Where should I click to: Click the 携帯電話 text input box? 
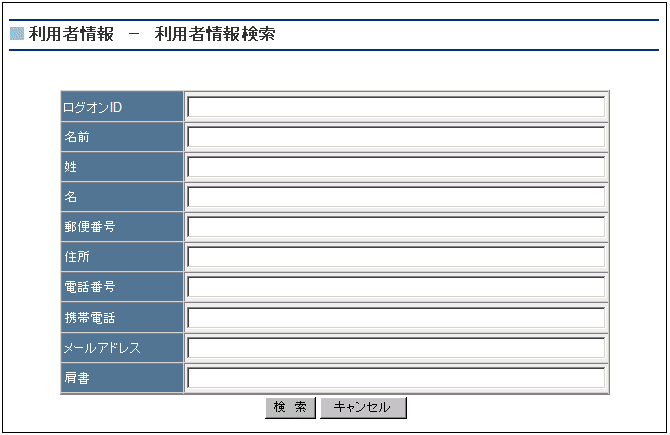tap(396, 318)
